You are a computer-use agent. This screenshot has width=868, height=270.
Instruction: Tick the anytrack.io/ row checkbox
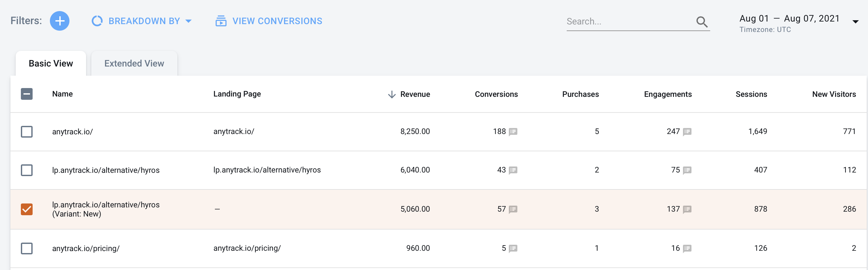pyautogui.click(x=27, y=131)
